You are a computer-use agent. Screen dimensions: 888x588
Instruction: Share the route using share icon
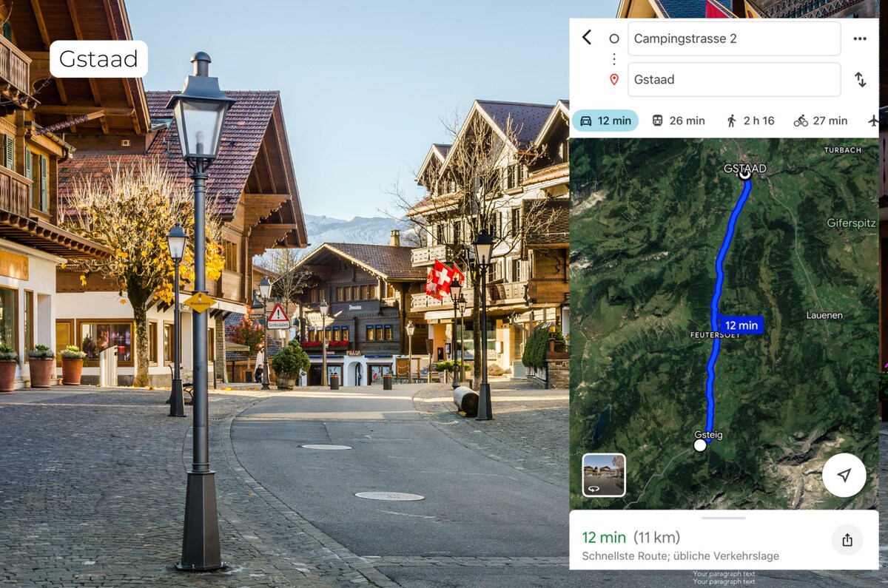[847, 540]
